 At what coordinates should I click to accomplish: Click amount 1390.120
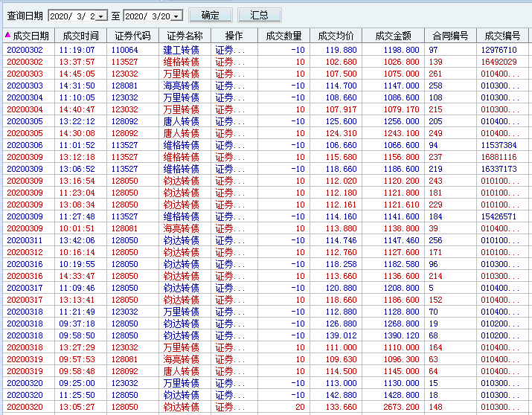tap(401, 335)
